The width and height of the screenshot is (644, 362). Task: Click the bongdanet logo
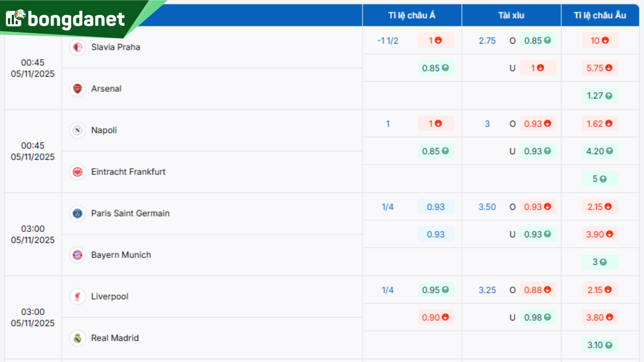[65, 19]
